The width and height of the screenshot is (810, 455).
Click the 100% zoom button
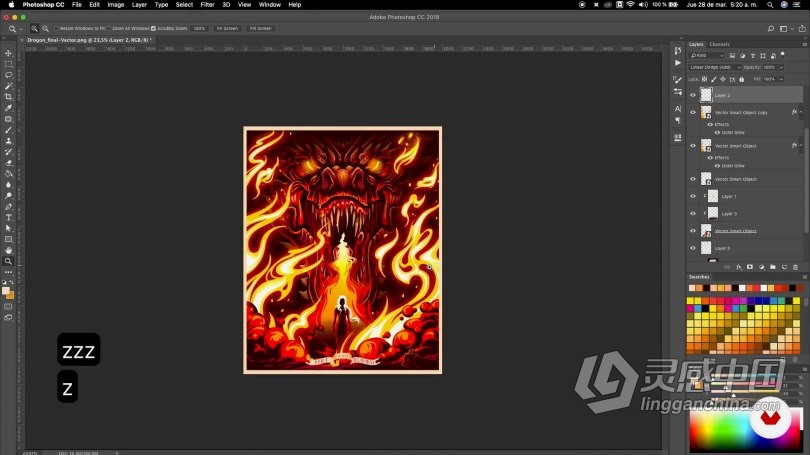[x=199, y=28]
